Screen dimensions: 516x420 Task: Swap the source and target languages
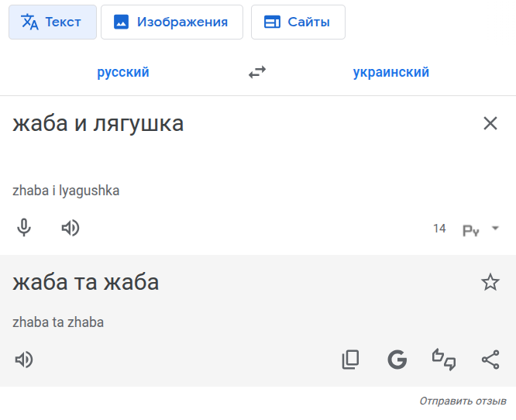pyautogui.click(x=257, y=73)
